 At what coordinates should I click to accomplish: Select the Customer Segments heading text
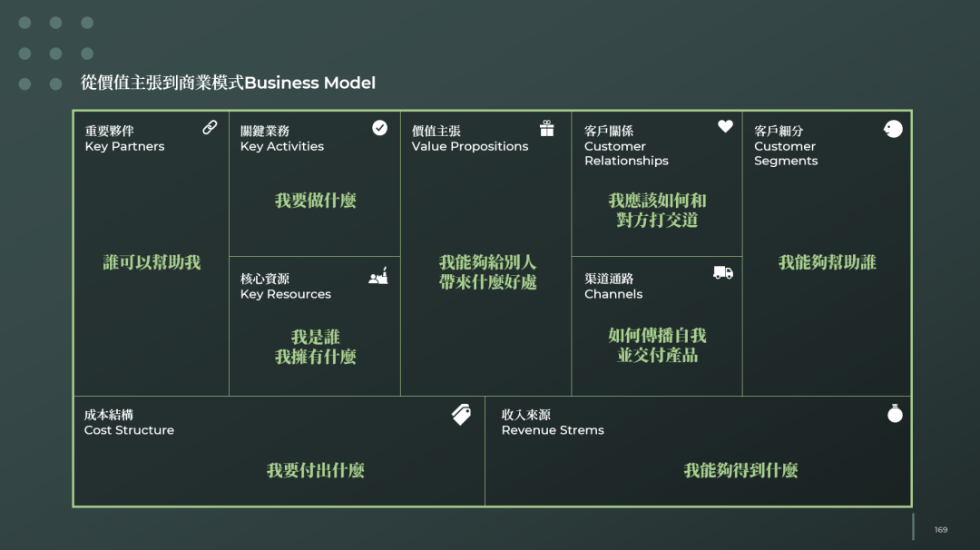(x=786, y=145)
